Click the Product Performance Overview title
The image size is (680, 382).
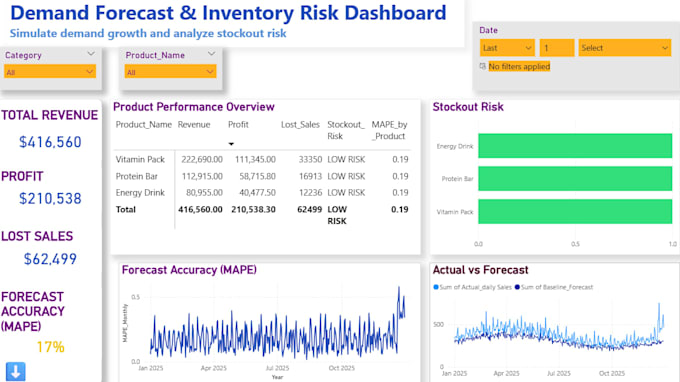pyautogui.click(x=194, y=107)
